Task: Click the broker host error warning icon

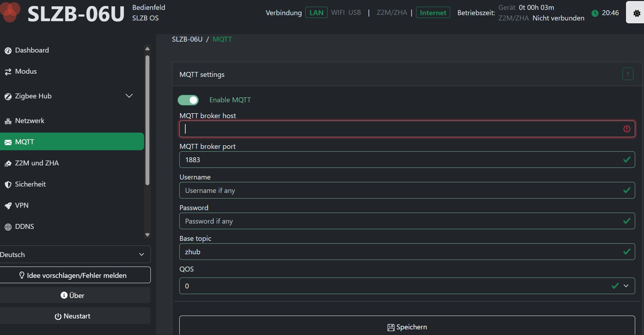Action: click(627, 129)
